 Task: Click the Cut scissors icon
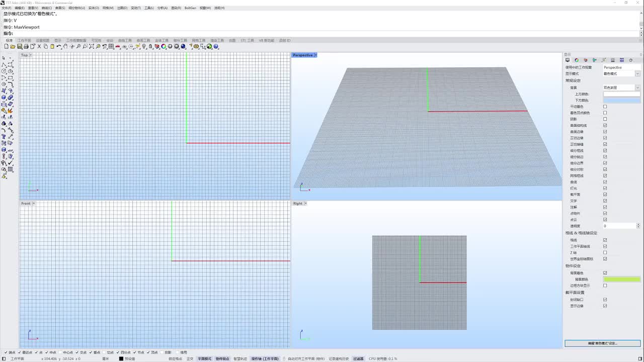[39, 46]
